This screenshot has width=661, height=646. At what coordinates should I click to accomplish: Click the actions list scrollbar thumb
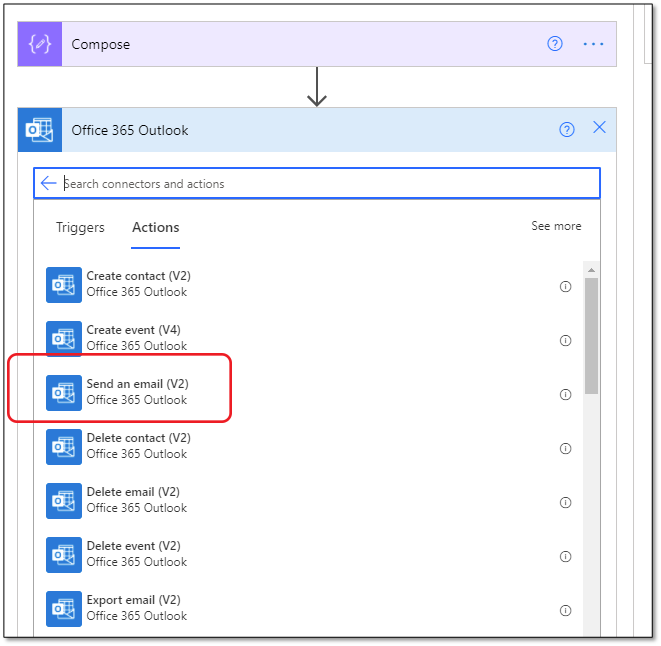point(591,336)
